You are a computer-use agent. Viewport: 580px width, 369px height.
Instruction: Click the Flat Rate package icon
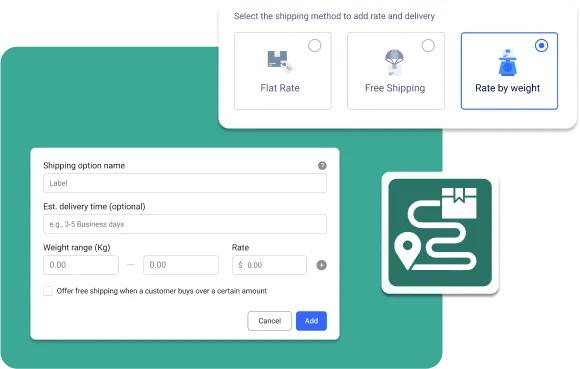280,61
